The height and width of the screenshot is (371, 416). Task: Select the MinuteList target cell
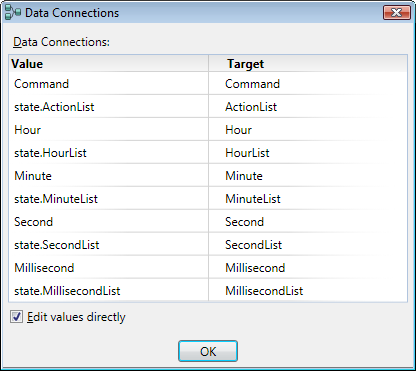(x=308, y=199)
